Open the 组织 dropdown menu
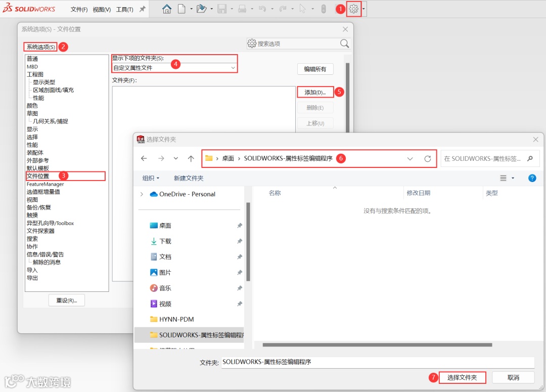Viewport: 546px width, 392px height. coord(151,178)
